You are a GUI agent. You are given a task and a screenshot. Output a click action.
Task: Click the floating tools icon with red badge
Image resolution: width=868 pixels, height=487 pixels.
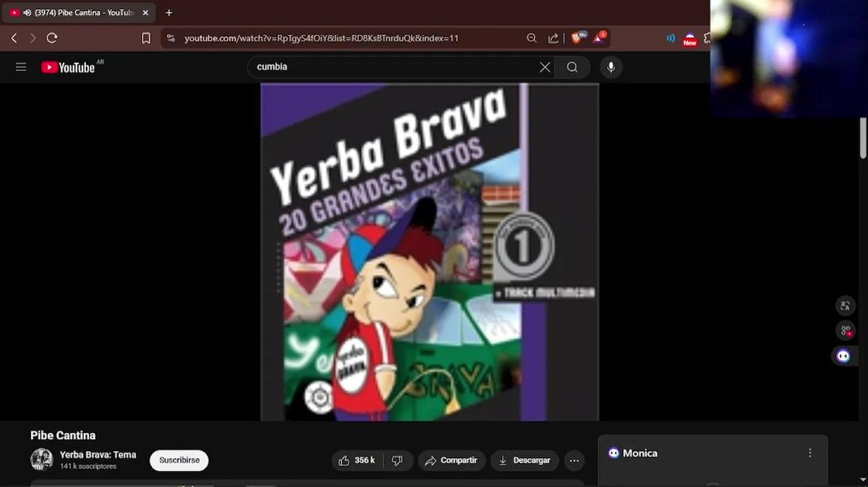845,331
